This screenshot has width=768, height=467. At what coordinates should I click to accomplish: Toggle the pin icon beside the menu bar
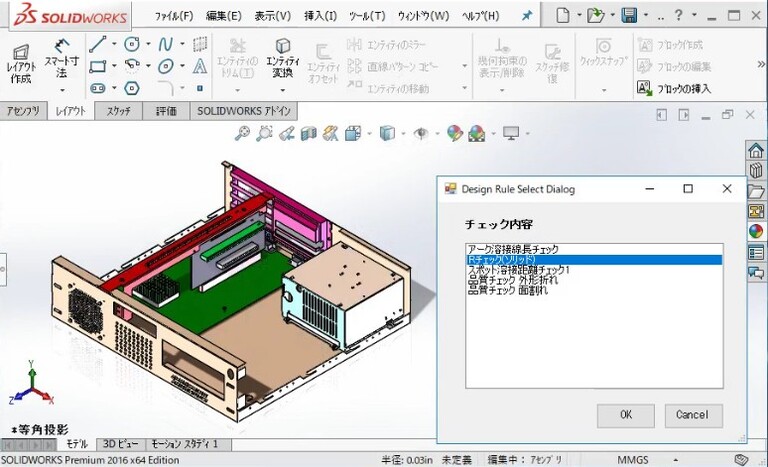pyautogui.click(x=528, y=15)
